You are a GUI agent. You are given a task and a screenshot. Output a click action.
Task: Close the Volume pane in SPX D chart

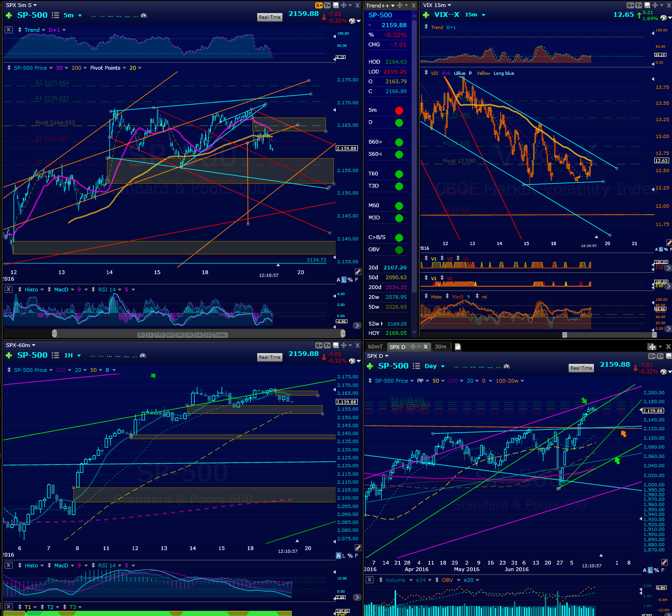click(369, 580)
